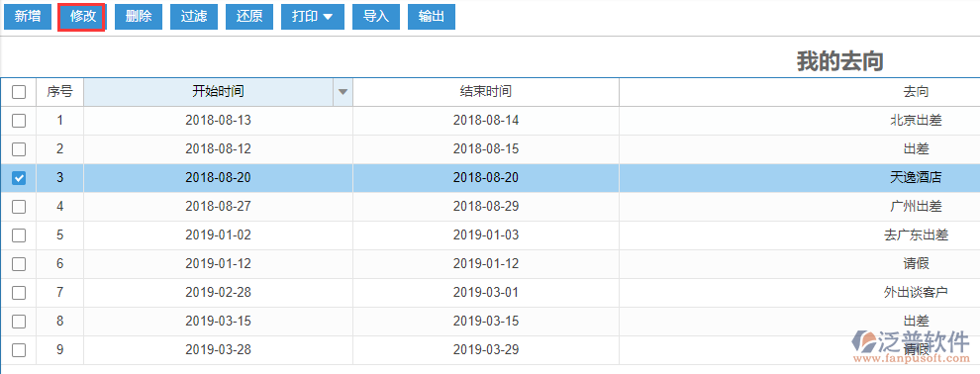The width and height of the screenshot is (980, 374).
Task: Click the row number 5 cell
Action: 60,235
